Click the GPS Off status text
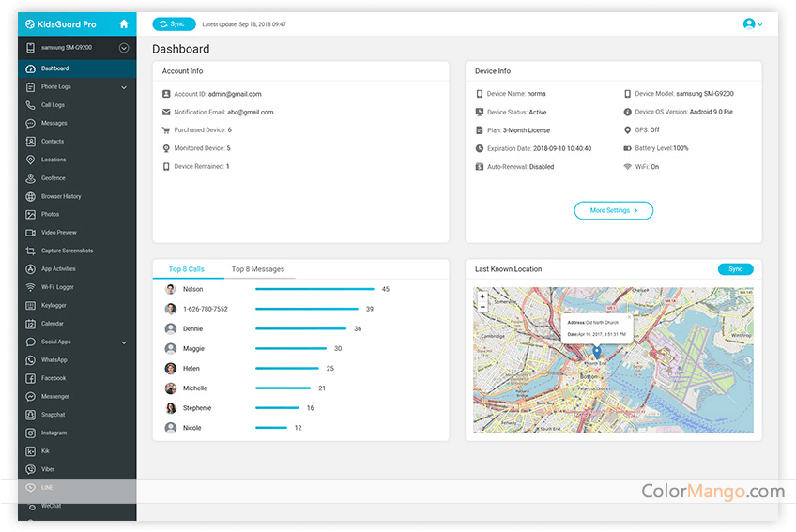Image resolution: width=796 pixels, height=532 pixels. point(648,130)
